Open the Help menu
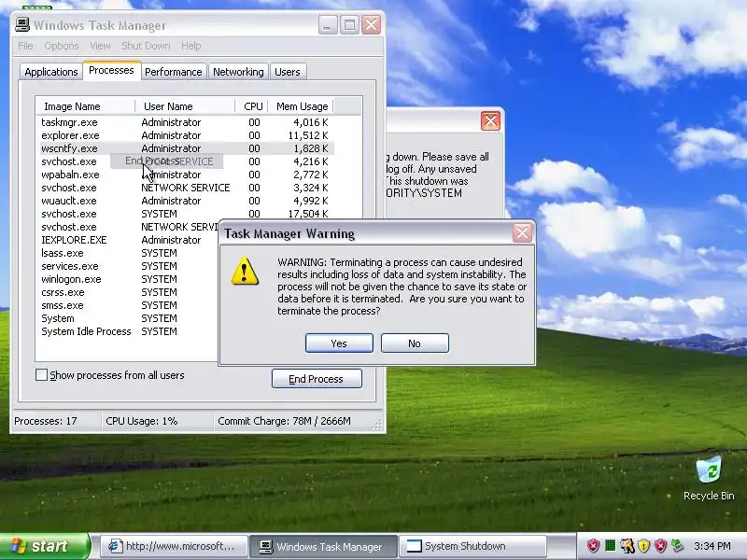 [191, 46]
